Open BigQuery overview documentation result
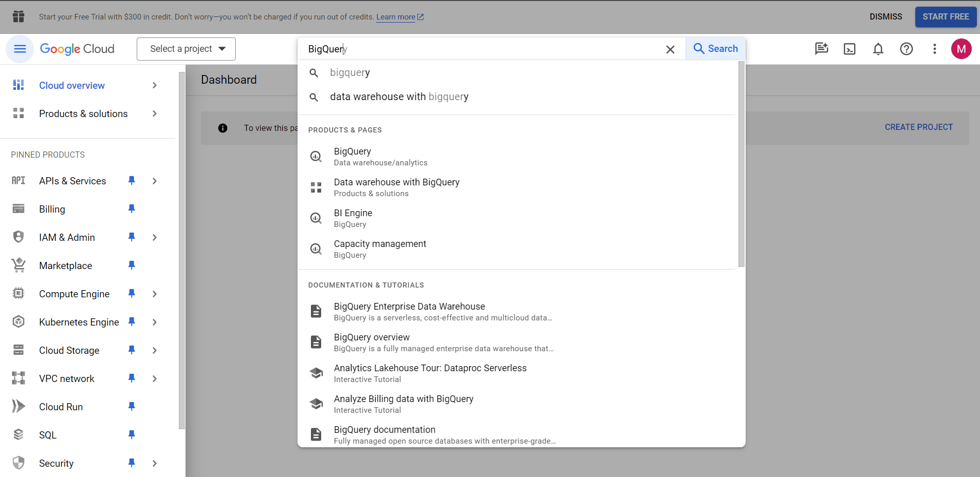The image size is (980, 477). click(x=517, y=342)
